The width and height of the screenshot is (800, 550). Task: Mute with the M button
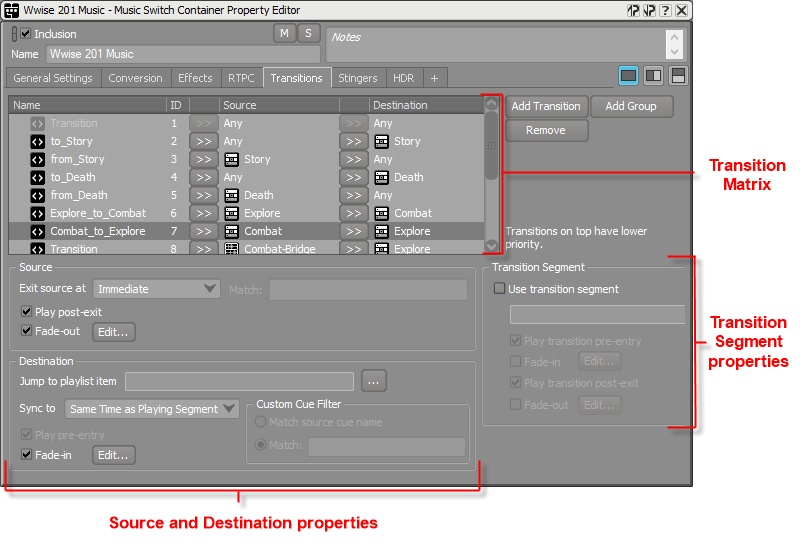click(x=284, y=33)
